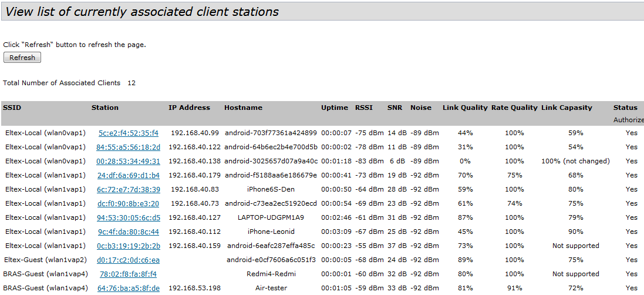Click the SSID column header
644x295 pixels.
point(12,108)
